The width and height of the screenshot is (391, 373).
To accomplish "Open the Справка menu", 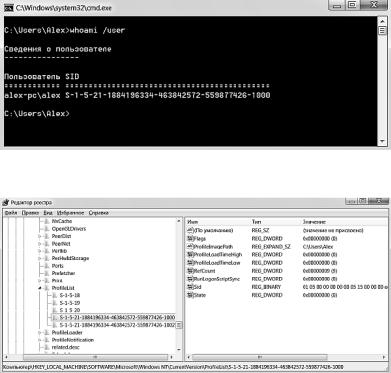I will (x=99, y=213).
